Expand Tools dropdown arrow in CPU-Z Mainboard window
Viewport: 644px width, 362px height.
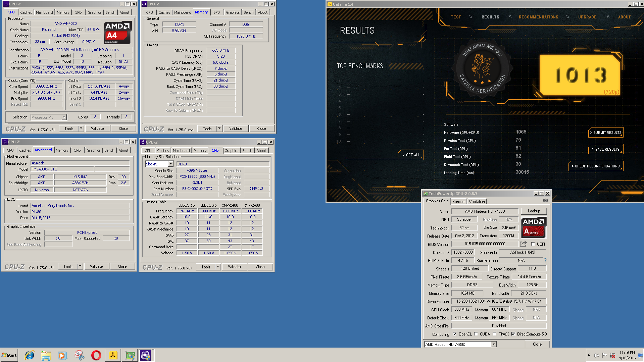click(80, 266)
